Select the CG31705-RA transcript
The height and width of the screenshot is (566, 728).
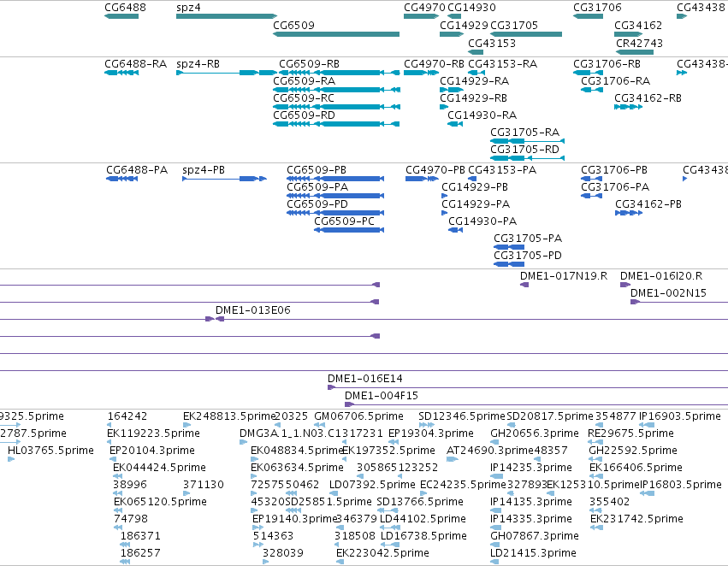pyautogui.click(x=528, y=141)
